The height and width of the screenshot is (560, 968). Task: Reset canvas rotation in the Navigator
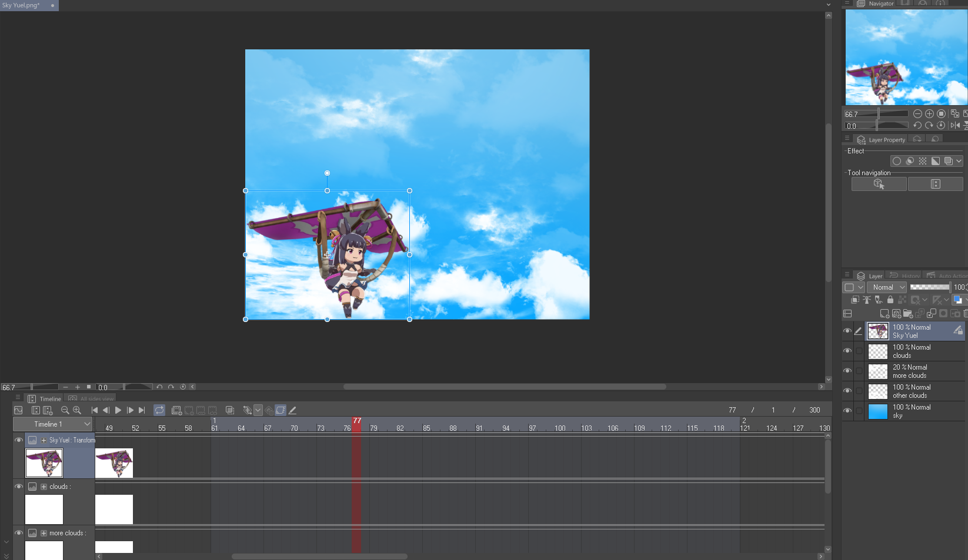click(942, 125)
